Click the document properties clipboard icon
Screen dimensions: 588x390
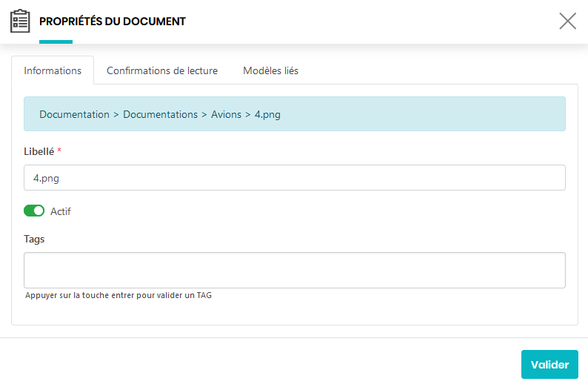(20, 21)
